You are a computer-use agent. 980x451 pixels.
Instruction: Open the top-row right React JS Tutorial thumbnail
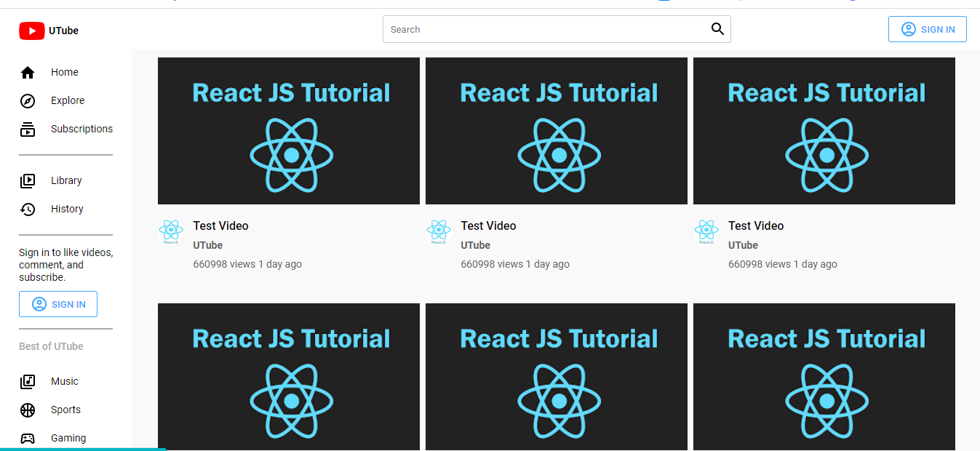[x=824, y=131]
